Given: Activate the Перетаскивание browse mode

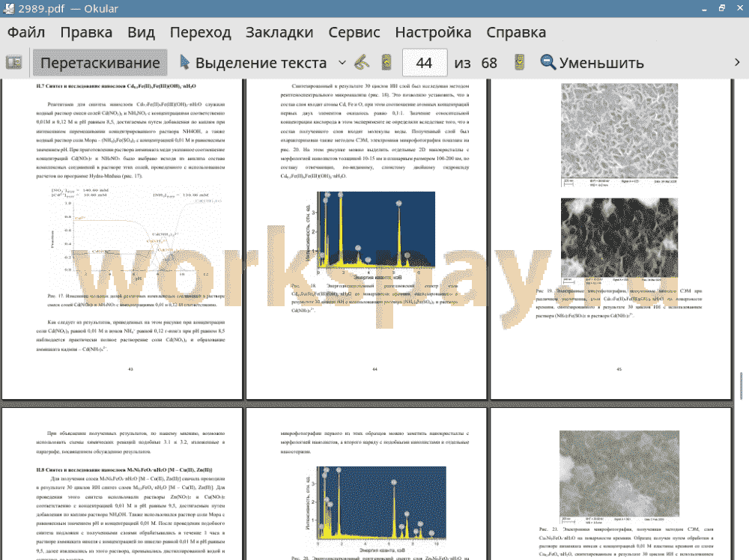Looking at the screenshot, I should (100, 63).
